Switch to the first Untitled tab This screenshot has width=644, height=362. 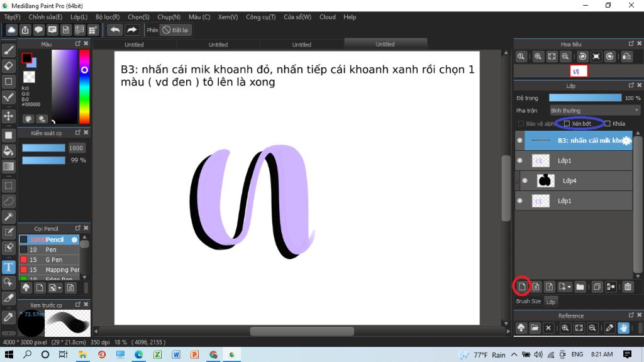pos(135,45)
